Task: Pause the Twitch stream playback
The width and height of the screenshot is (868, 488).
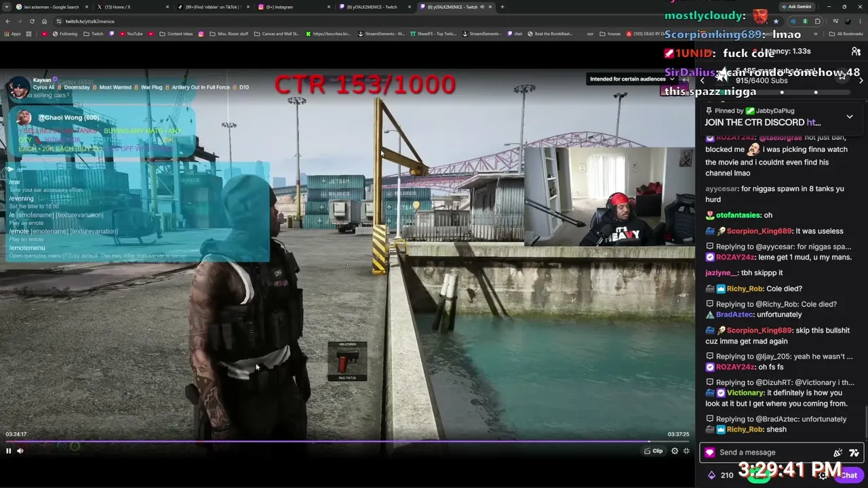Action: [9, 451]
